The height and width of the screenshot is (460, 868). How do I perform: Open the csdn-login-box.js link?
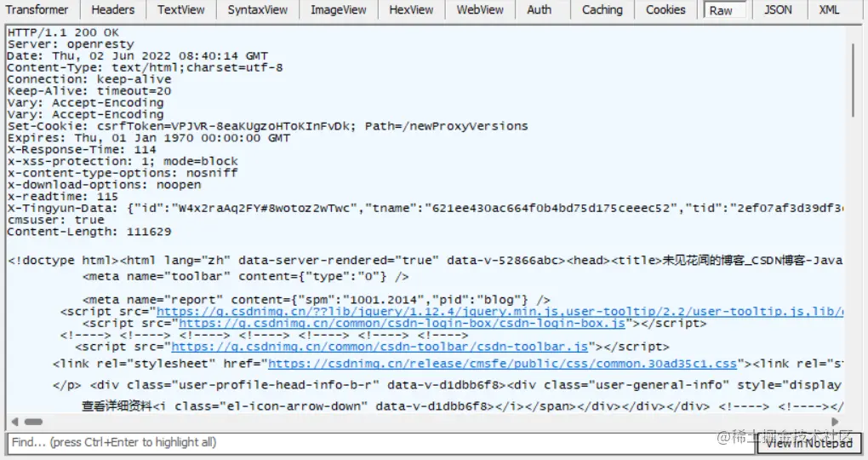click(402, 323)
